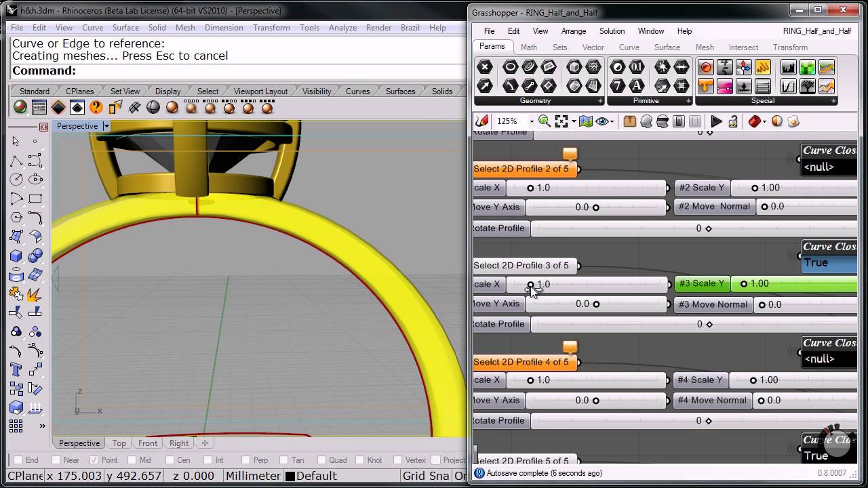Toggle the True Boolean under profile 3
Viewport: 868px width, 488px height.
829,263
